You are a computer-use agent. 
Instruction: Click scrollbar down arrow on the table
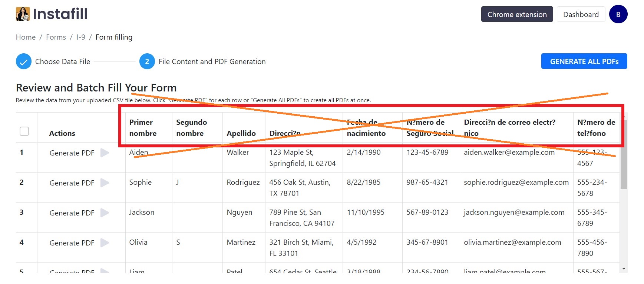624,269
